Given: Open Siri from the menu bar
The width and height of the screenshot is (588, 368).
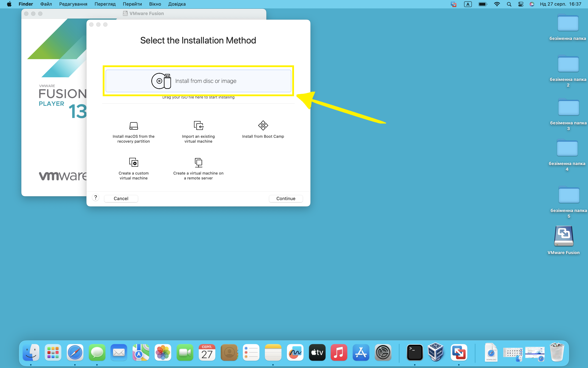Looking at the screenshot, I should tap(532, 4).
